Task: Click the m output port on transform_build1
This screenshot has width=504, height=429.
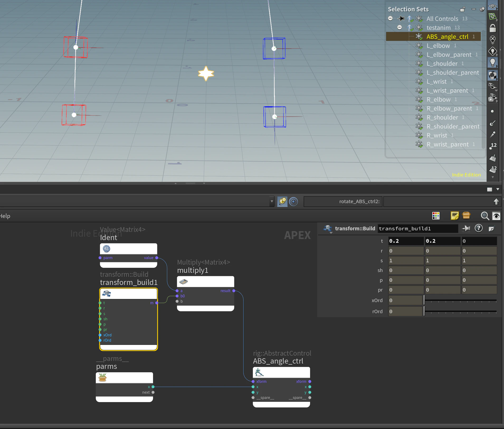Action: [157, 303]
